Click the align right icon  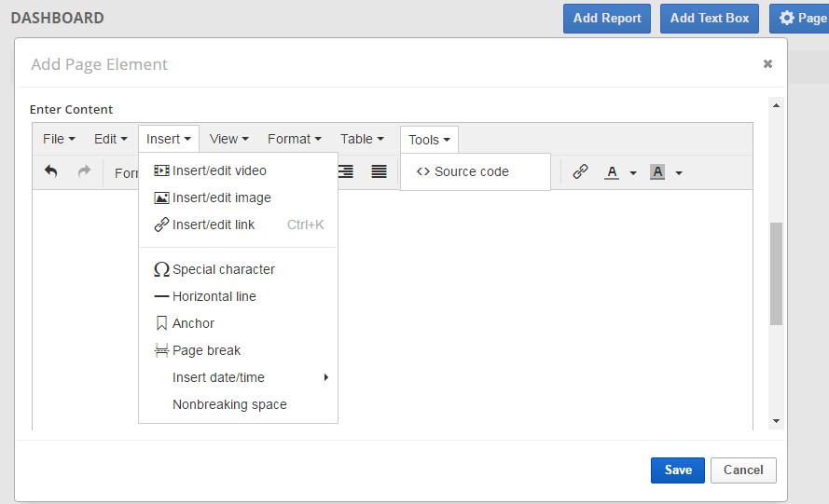[x=346, y=172]
